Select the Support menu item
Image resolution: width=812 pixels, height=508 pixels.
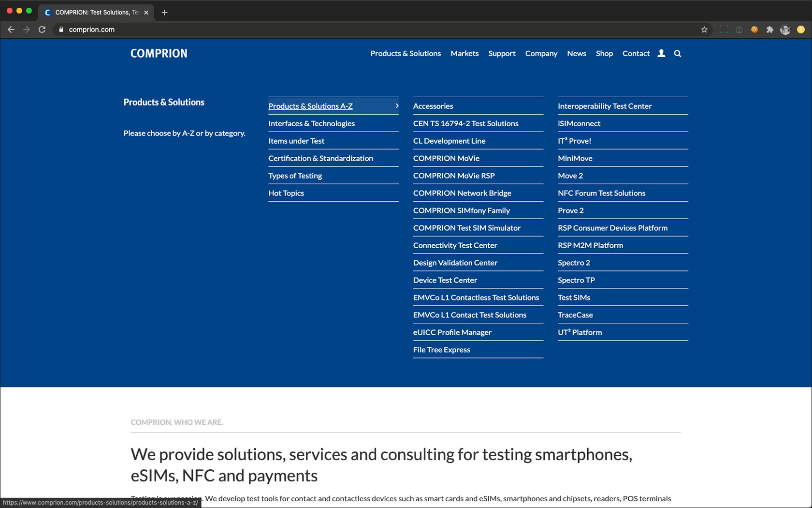pyautogui.click(x=502, y=54)
